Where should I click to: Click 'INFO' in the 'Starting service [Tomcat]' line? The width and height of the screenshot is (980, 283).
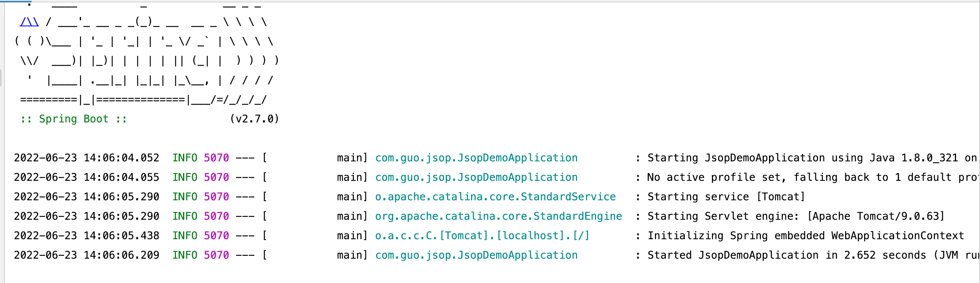pyautogui.click(x=185, y=197)
